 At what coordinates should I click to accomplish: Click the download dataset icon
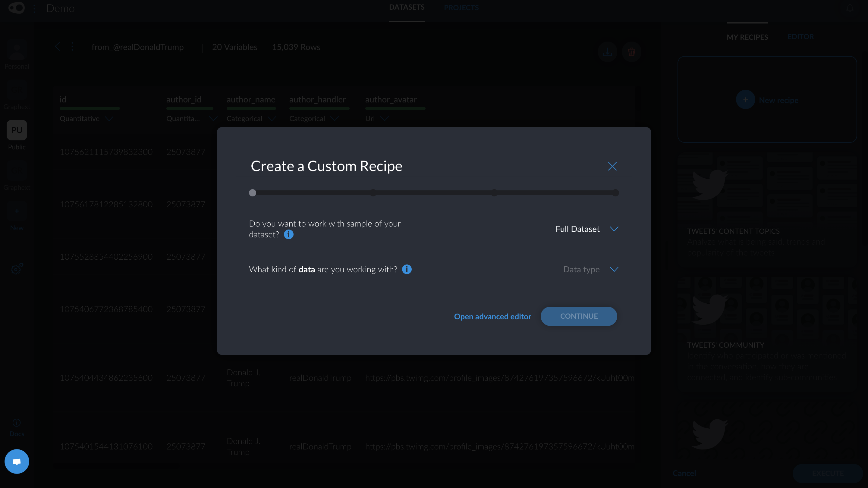click(607, 52)
